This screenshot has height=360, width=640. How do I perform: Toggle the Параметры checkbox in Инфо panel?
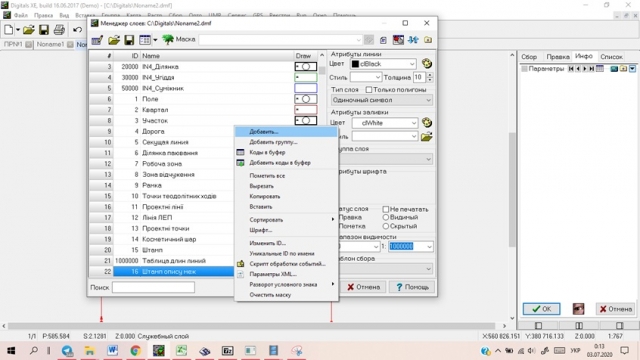[x=524, y=69]
